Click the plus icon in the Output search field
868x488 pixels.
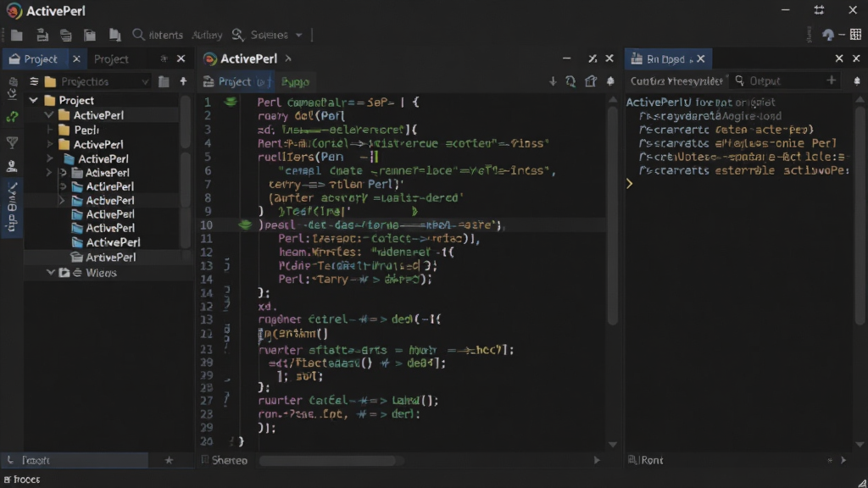coord(831,80)
